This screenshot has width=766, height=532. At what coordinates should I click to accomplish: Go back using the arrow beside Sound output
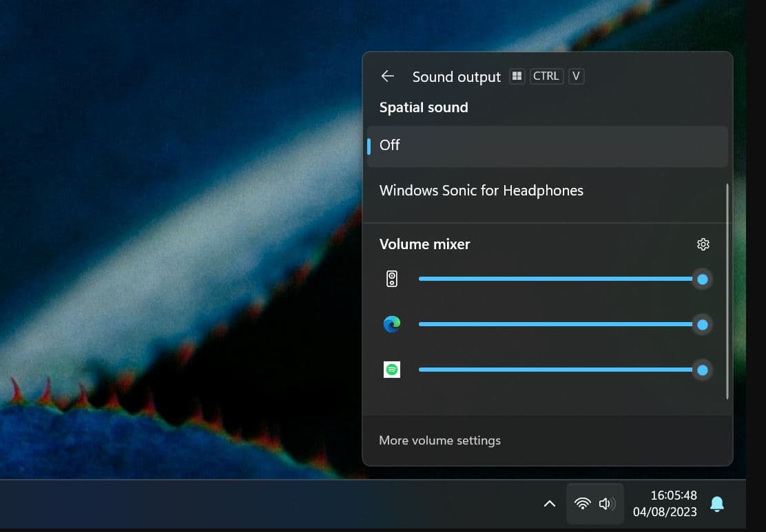point(388,76)
